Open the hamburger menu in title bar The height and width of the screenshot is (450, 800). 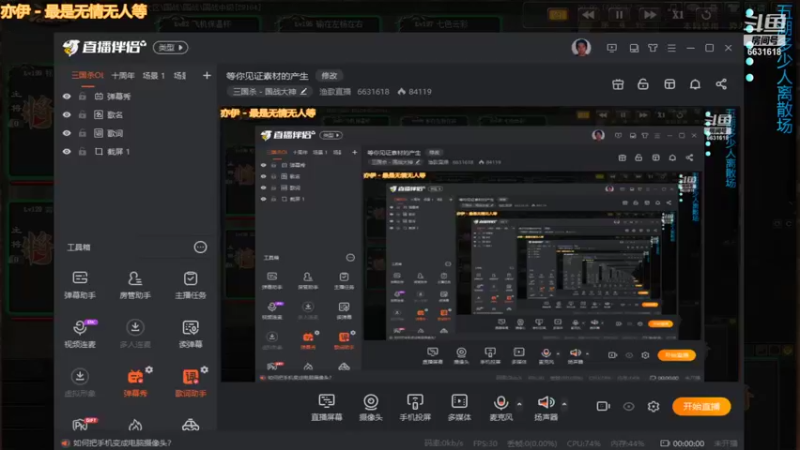(x=671, y=48)
